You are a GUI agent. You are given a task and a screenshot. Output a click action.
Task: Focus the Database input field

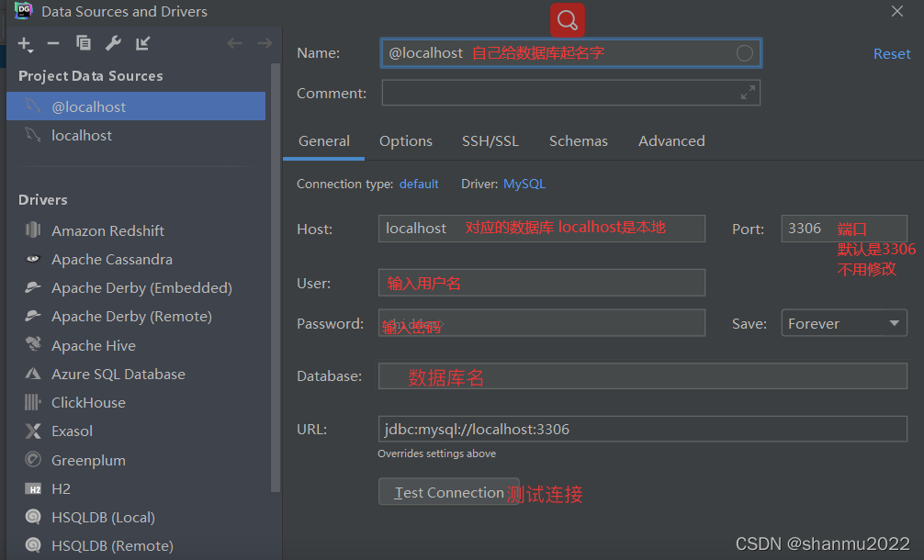click(642, 376)
